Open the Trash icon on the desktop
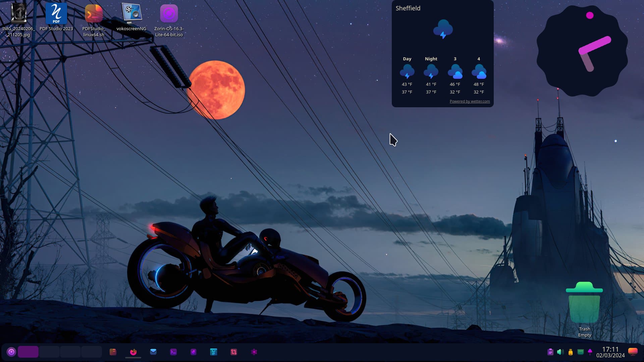The width and height of the screenshot is (644, 362). (x=584, y=309)
